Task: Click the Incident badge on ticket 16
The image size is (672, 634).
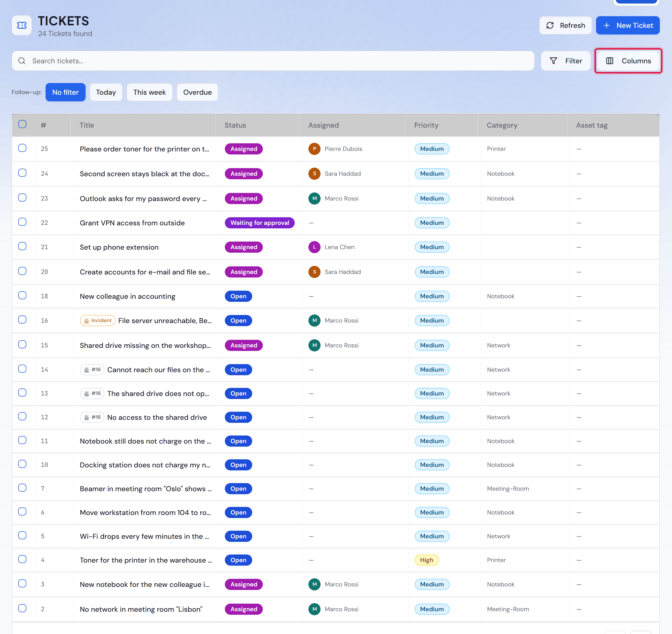Action: tap(97, 320)
